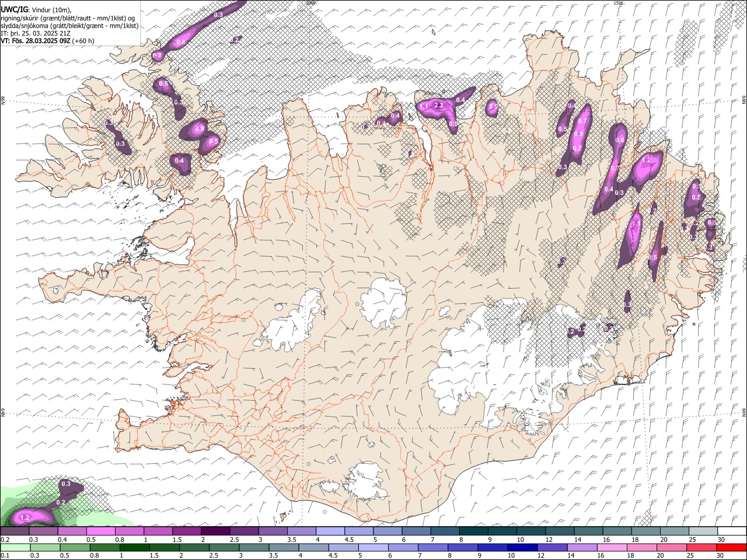Pick the 0.2 dusky purple swatch in the snow legend
This screenshot has height=560, width=747.
[15, 531]
